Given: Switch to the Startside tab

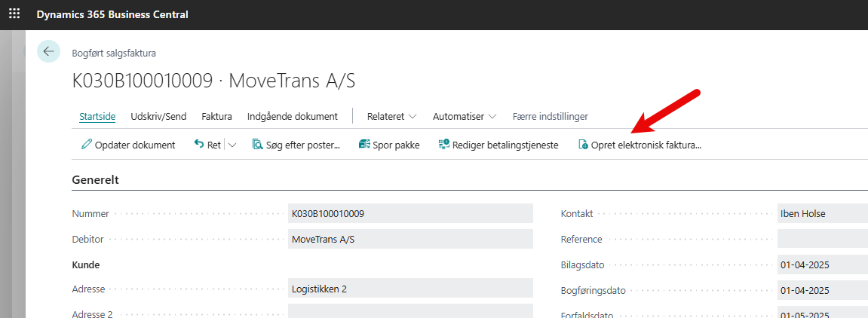Looking at the screenshot, I should pos(97,117).
